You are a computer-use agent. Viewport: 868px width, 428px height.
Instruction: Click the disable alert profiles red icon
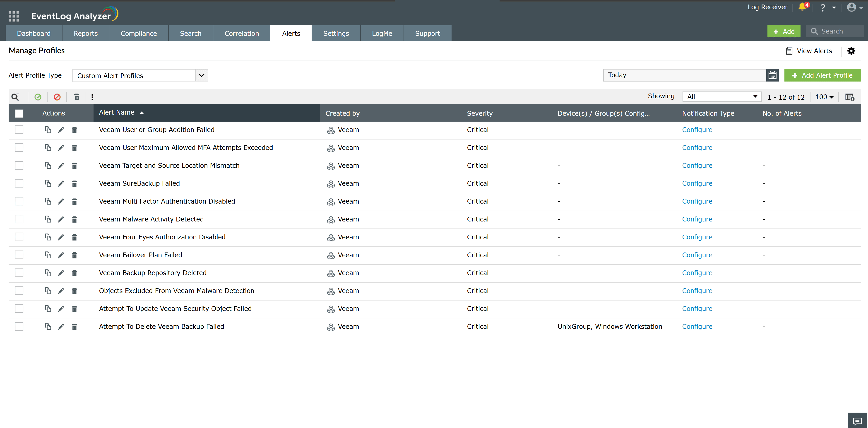click(x=57, y=97)
